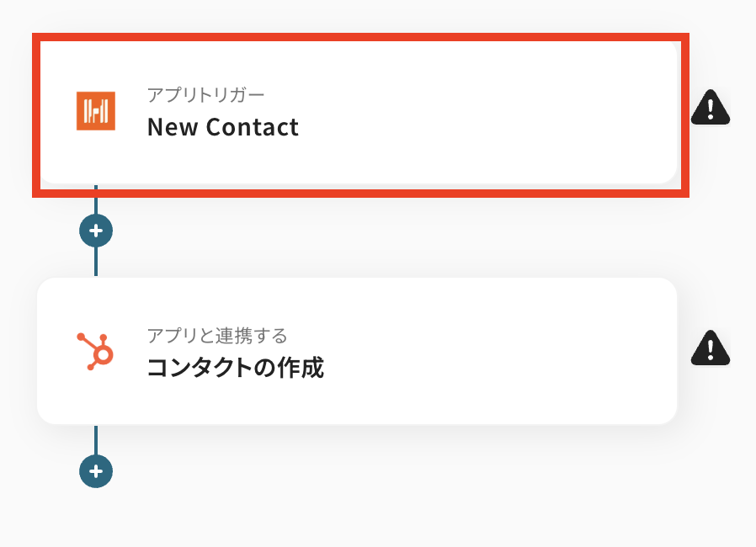
Task: Add a step below the コンタクトの作成 action
Action: (96, 470)
